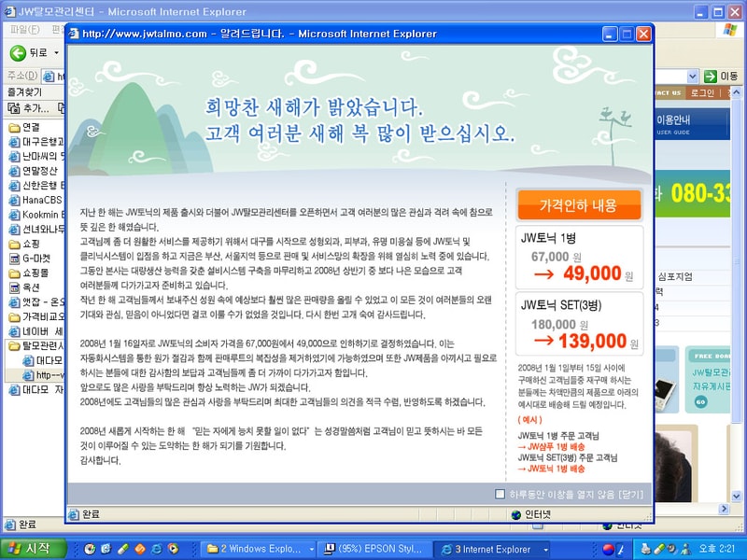The width and height of the screenshot is (747, 560).
Task: Click the JW샴푸 1병 배송 red text
Action: coord(551,447)
